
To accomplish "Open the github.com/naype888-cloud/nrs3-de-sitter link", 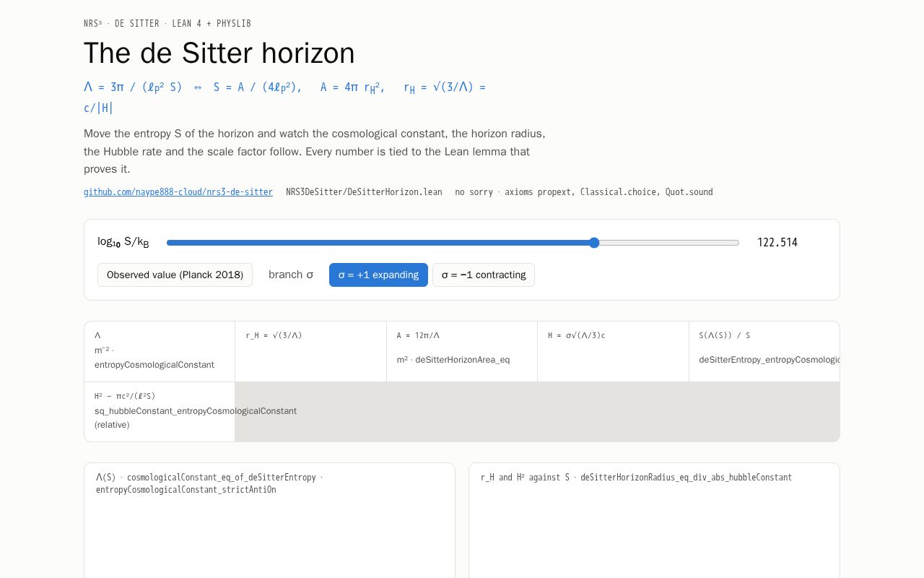I will (178, 192).
